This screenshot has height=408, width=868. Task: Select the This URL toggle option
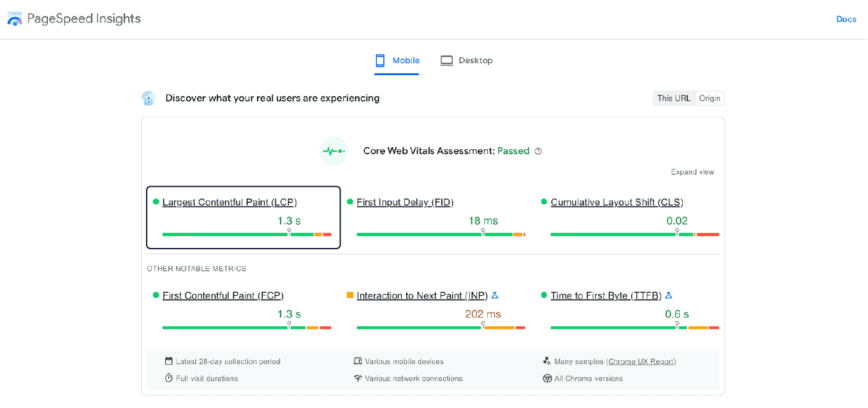click(x=673, y=98)
